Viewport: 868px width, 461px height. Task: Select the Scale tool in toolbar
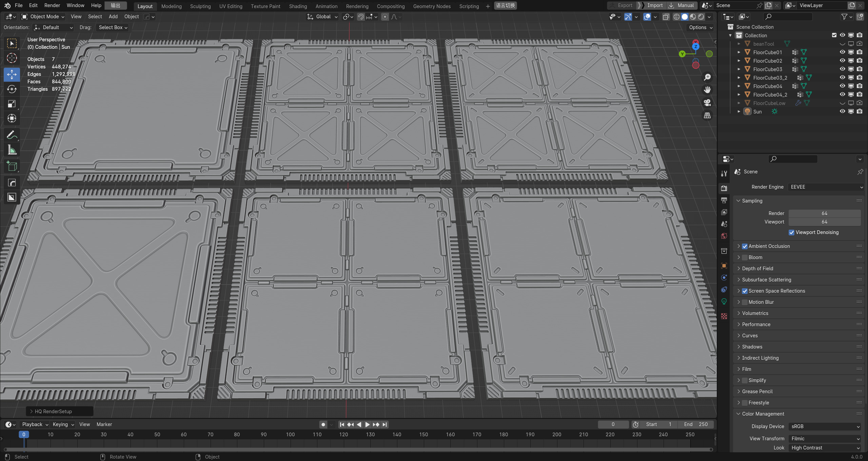(x=12, y=104)
